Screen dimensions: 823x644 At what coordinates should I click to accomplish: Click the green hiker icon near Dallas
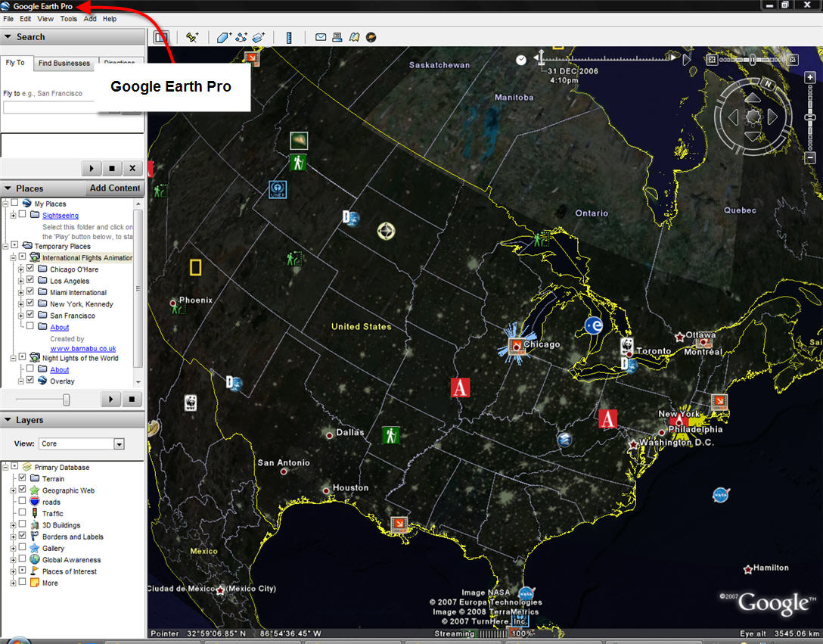390,435
